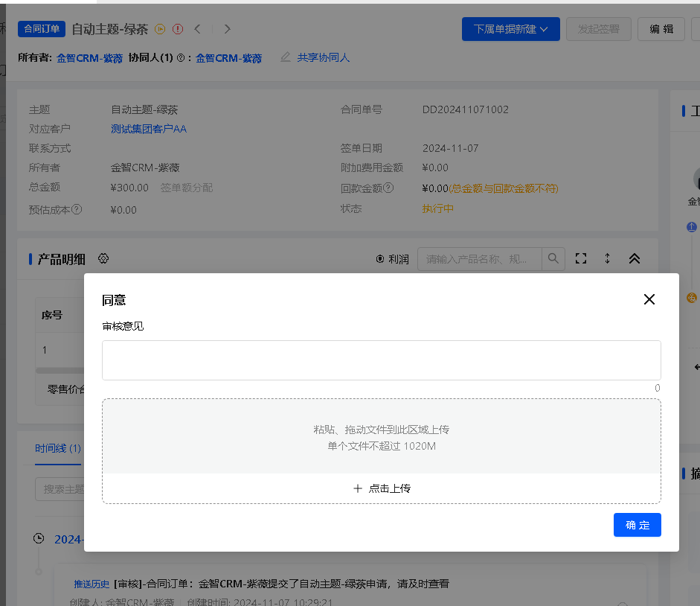Click the 合同订单 tag
The width and height of the screenshot is (700, 606).
(42, 29)
